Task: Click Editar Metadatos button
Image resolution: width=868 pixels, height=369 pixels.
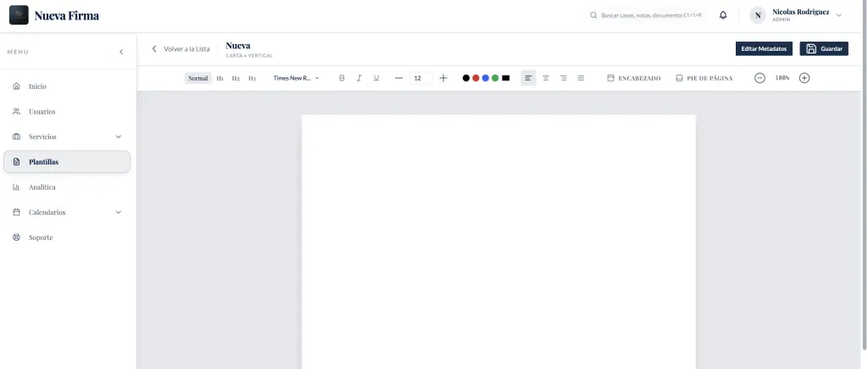Action: point(764,48)
